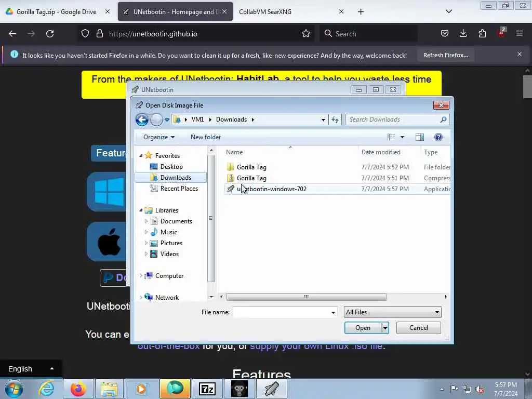This screenshot has height=399, width=532.
Task: Open the Firefox Downloads panel
Action: pos(463,34)
